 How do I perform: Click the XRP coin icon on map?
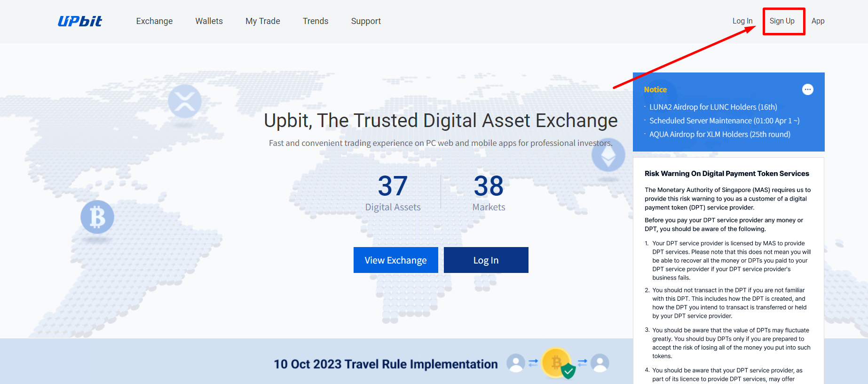point(185,101)
